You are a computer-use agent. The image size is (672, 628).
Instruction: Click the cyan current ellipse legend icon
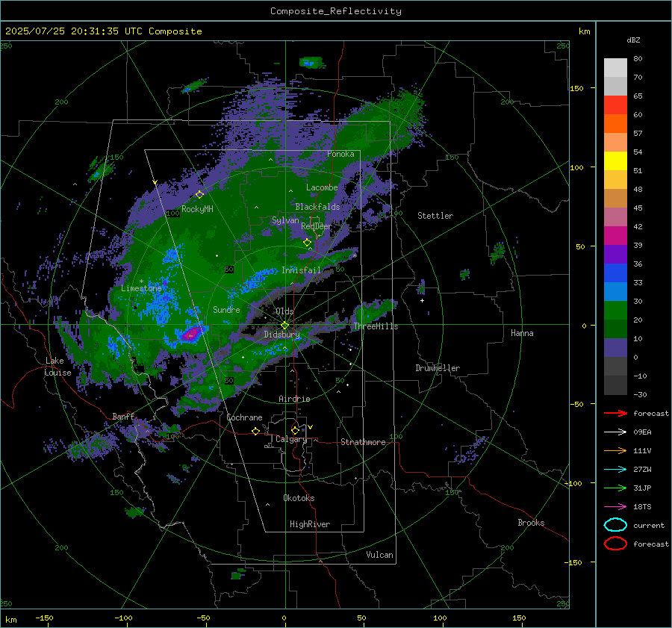tap(615, 525)
